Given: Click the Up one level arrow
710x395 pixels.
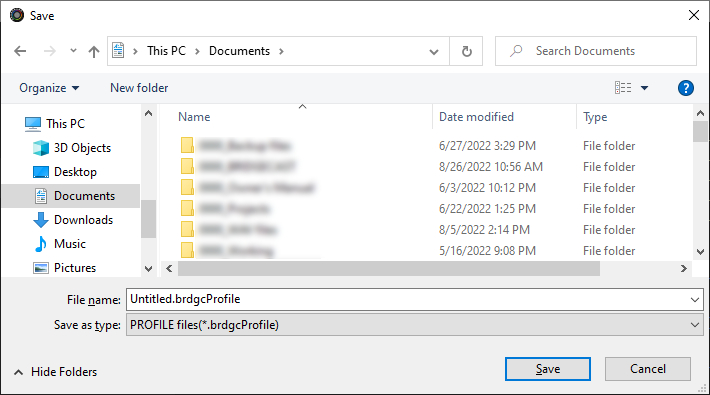Looking at the screenshot, I should 94,51.
